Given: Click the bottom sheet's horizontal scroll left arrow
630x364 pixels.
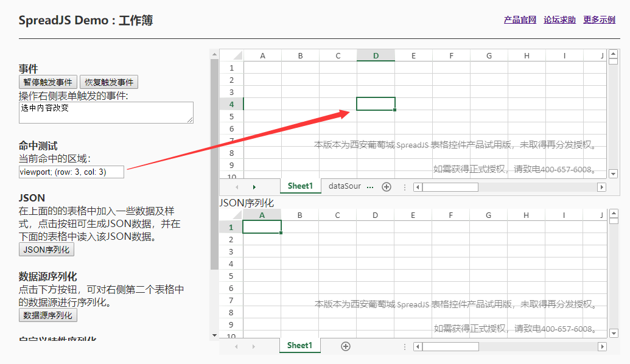Looking at the screenshot, I should (418, 346).
